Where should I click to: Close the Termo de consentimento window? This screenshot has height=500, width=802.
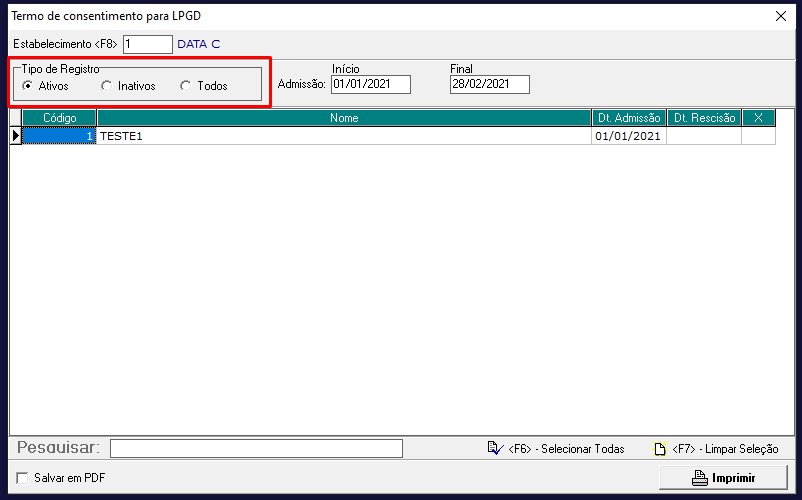coord(781,16)
